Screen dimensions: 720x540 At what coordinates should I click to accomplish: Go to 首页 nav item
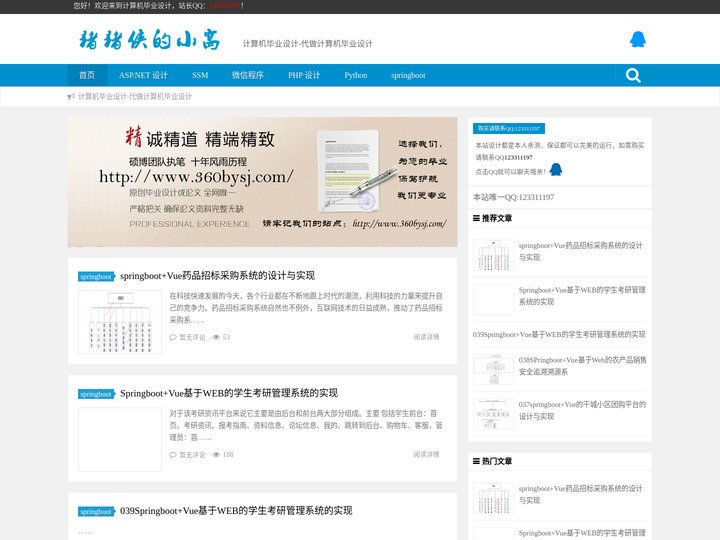point(87,75)
